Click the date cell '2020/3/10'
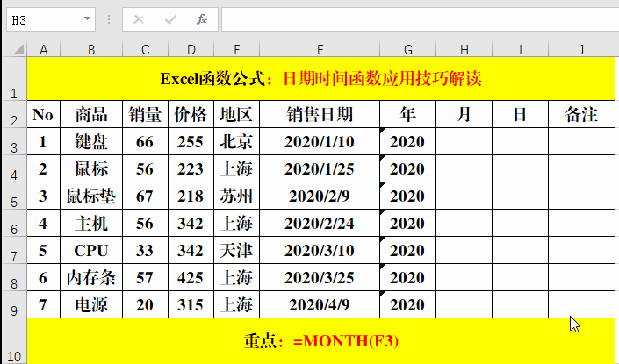This screenshot has width=619, height=364. coord(320,250)
